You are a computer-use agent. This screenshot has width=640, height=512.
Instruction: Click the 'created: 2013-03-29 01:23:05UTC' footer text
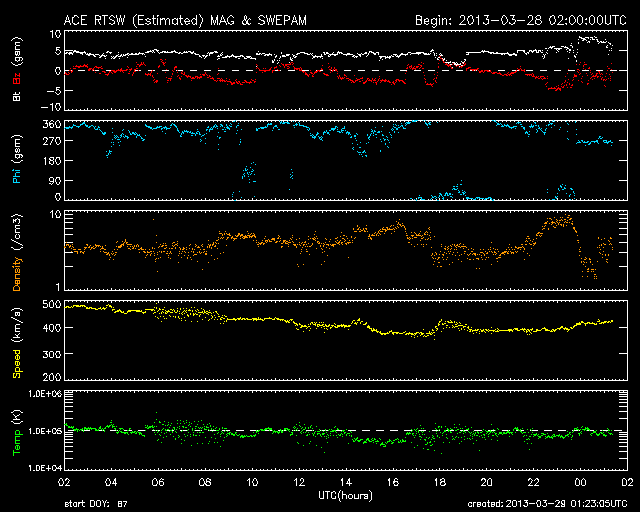(547, 504)
